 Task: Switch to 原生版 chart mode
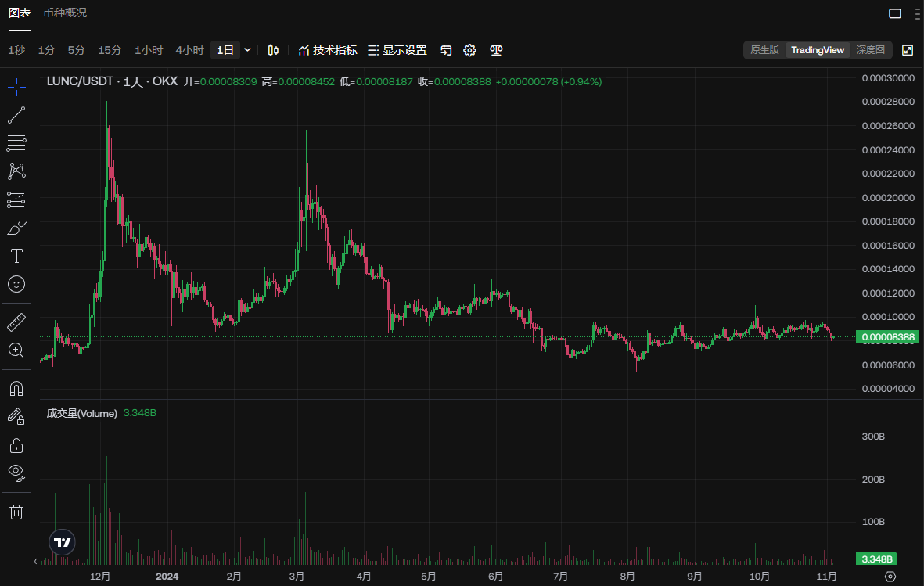coord(764,50)
